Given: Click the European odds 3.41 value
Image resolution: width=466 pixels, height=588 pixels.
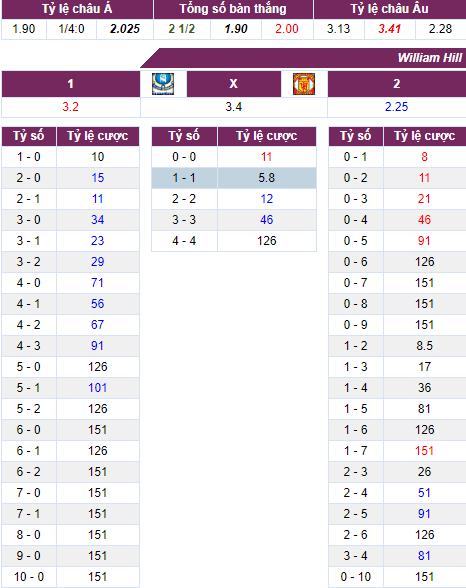Looking at the screenshot, I should coord(390,29).
